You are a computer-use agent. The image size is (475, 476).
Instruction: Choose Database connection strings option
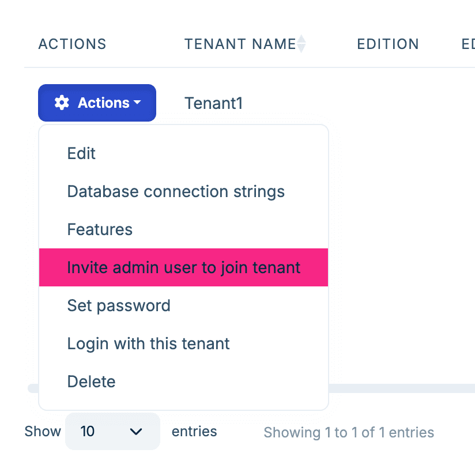point(176,191)
